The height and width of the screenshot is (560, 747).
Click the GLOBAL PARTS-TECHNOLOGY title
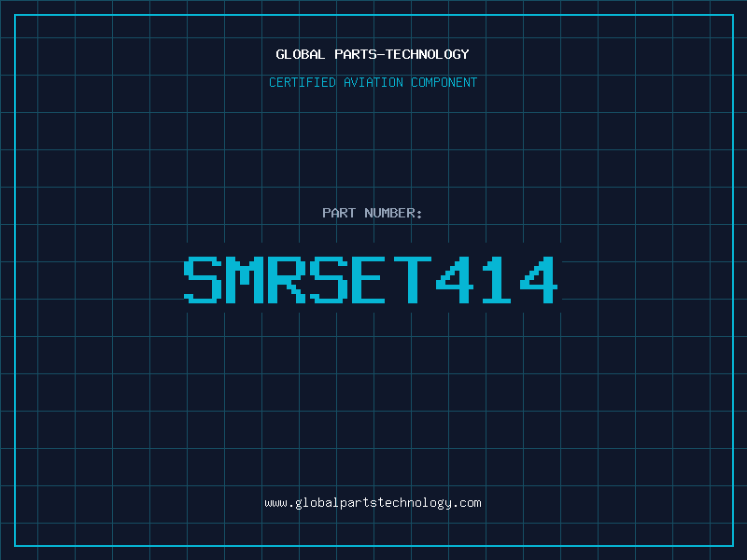pyautogui.click(x=373, y=54)
